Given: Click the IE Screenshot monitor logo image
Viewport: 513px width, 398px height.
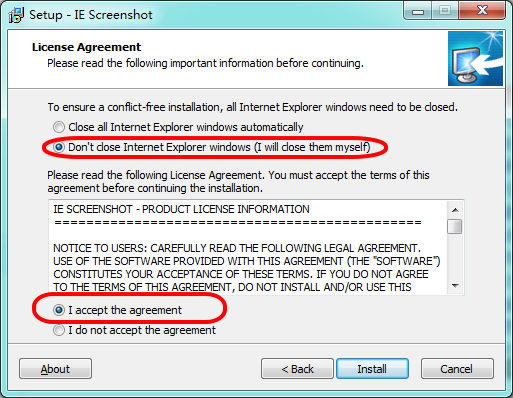Looking at the screenshot, I should (475, 59).
